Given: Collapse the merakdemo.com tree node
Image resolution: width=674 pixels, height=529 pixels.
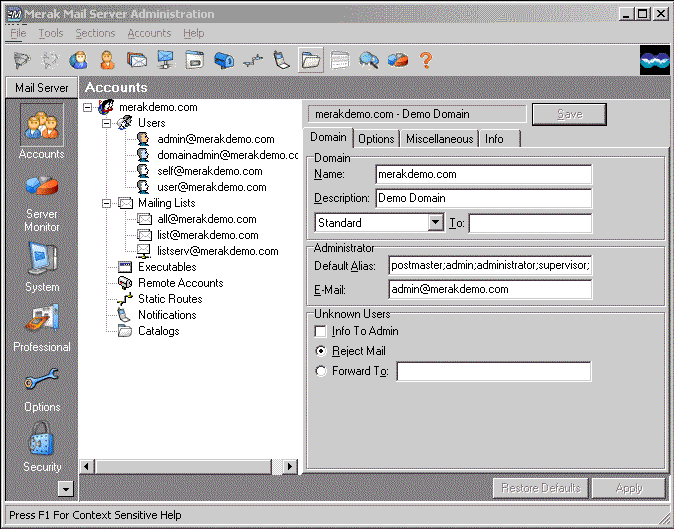Looking at the screenshot, I should coord(87,107).
